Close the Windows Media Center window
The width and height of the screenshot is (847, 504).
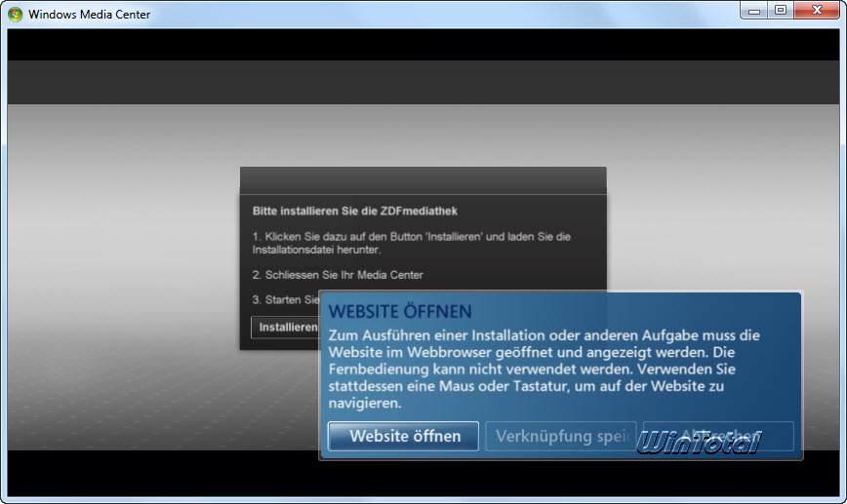(x=817, y=11)
